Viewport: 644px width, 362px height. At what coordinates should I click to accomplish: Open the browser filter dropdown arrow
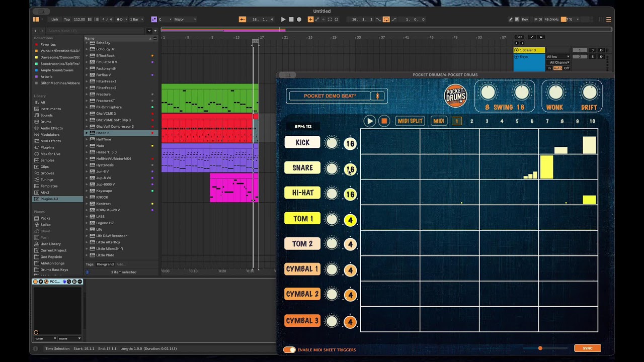pos(155,31)
